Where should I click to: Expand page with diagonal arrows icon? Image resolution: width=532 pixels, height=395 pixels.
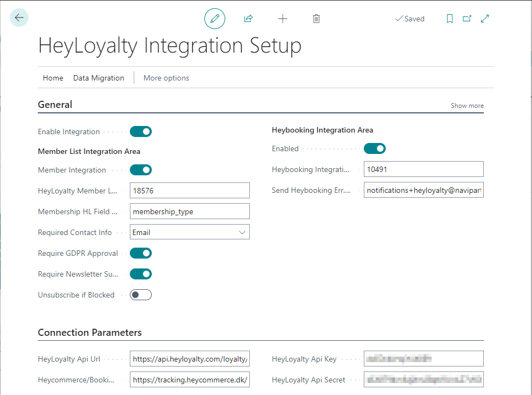[x=485, y=19]
